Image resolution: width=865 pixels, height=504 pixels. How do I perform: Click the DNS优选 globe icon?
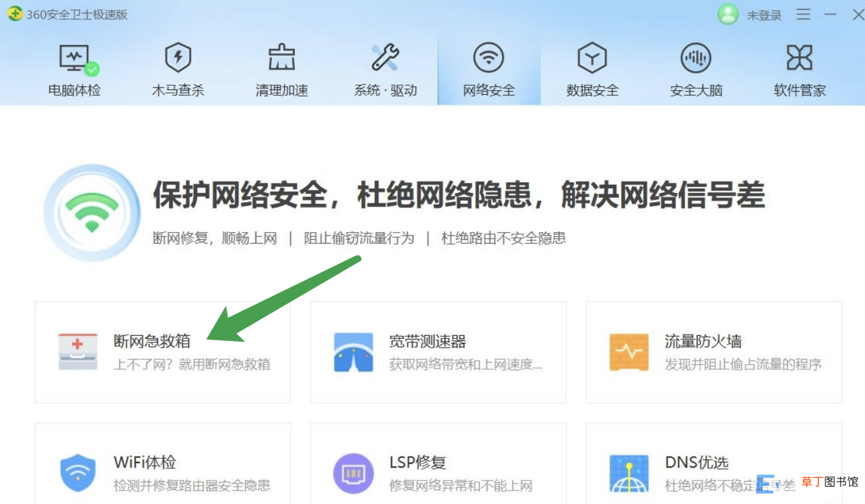click(x=629, y=473)
